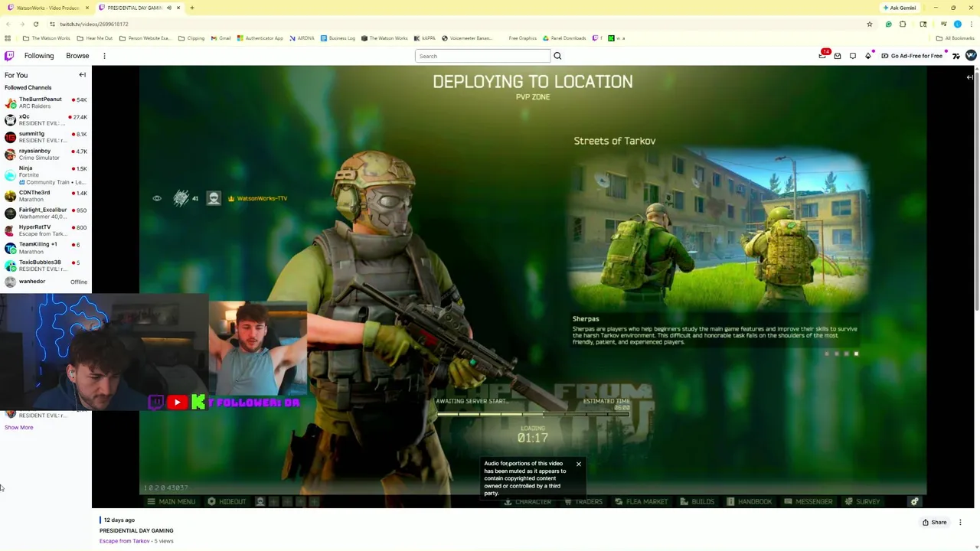
Task: Open Fairlight_Excalibur channel
Action: coord(46,213)
